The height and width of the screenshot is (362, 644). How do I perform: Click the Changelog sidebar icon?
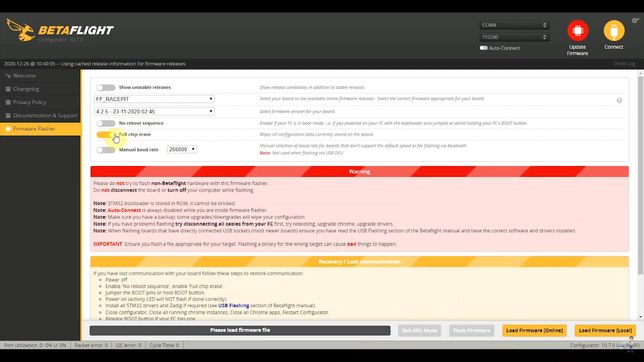click(x=8, y=89)
